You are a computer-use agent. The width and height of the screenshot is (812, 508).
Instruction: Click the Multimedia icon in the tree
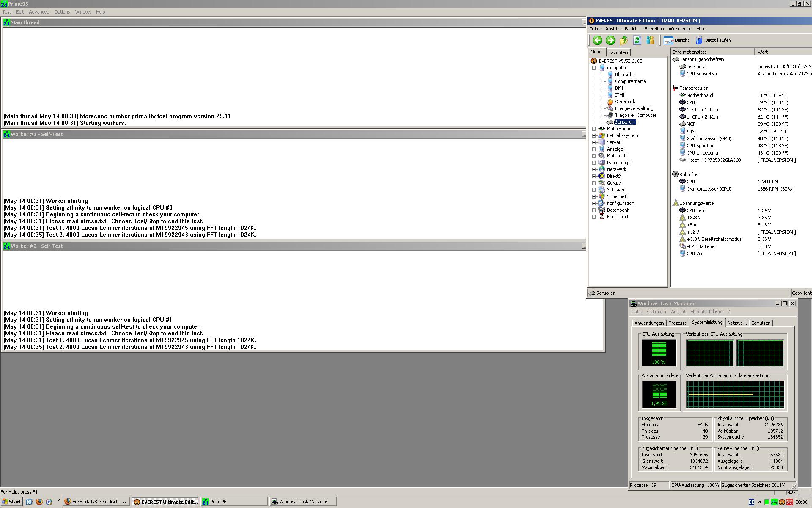click(x=601, y=156)
